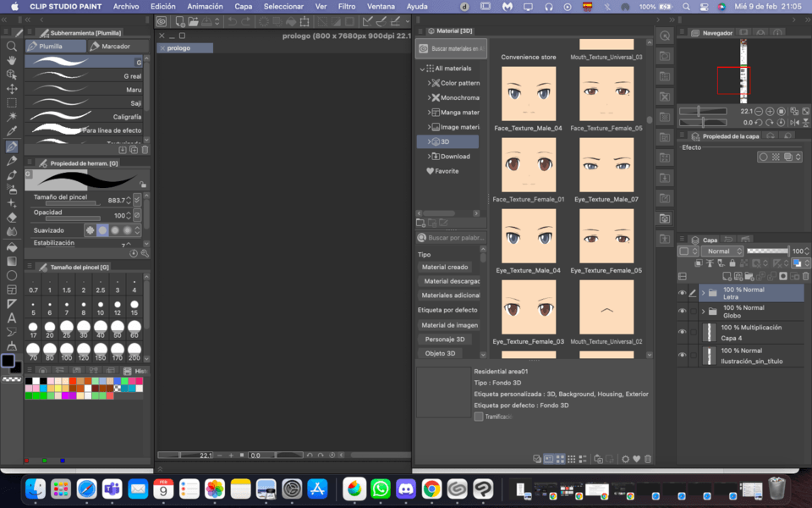
Task: Open the Archivo menu
Action: (126, 6)
